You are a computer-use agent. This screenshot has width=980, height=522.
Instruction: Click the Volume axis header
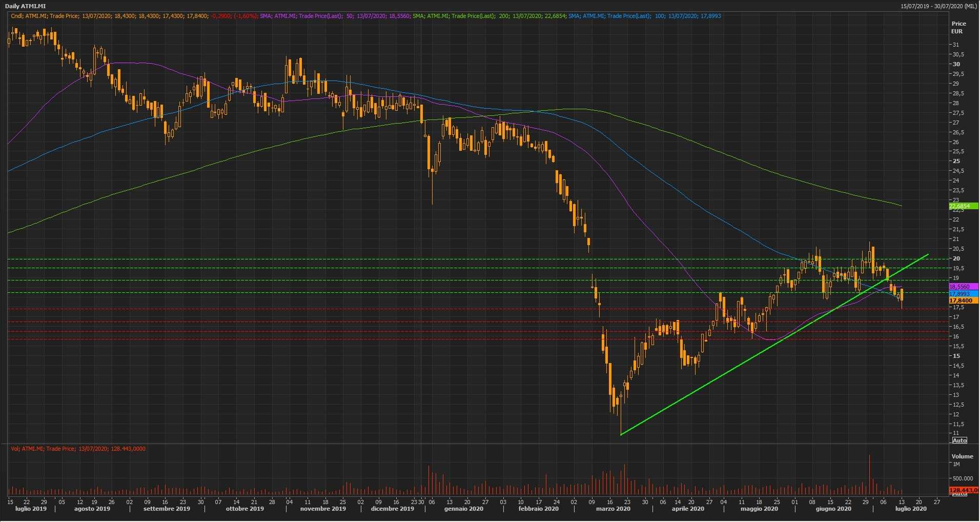(962, 456)
